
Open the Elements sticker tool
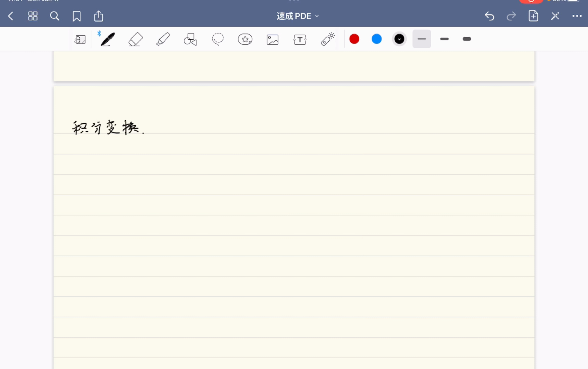(x=245, y=39)
